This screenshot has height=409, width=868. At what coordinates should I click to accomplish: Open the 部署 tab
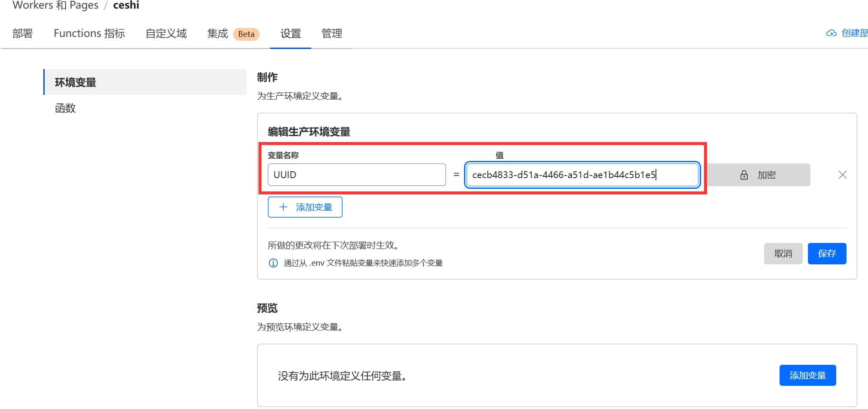23,33
